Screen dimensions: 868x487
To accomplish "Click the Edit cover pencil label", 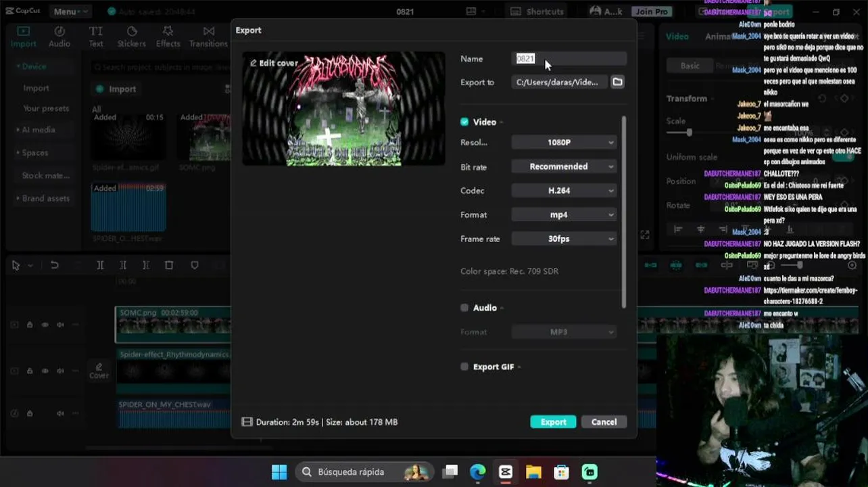I will tap(274, 63).
